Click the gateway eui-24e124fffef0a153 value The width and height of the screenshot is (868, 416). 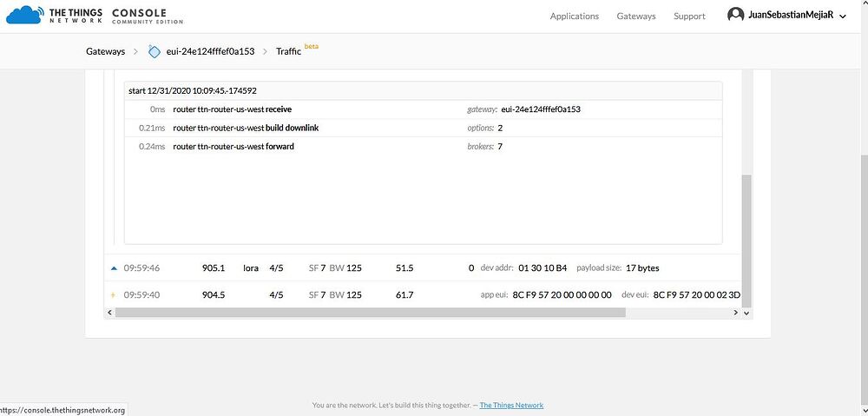pos(540,109)
